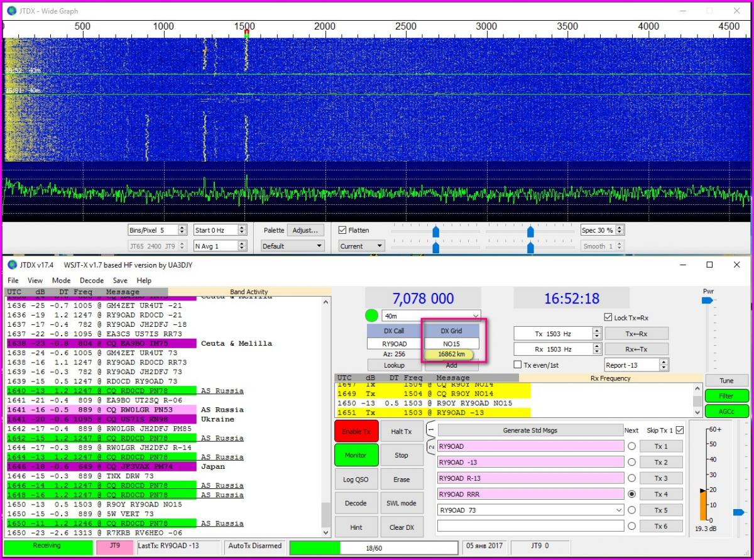Screen dimensions: 754x560
Task: Click the red Enable Tx button
Action: [x=356, y=431]
